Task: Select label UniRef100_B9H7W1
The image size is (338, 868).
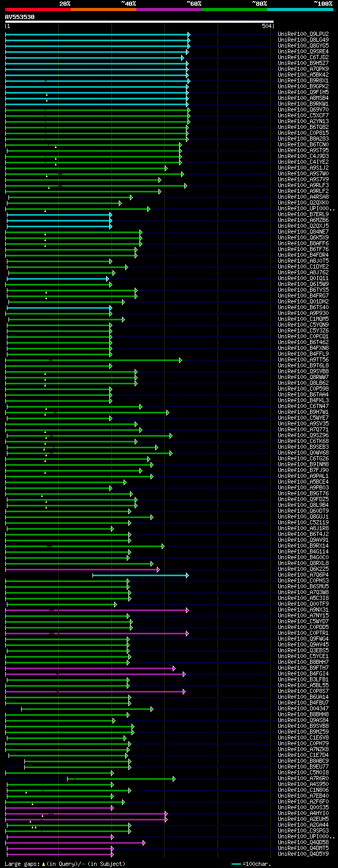Action: [303, 412]
